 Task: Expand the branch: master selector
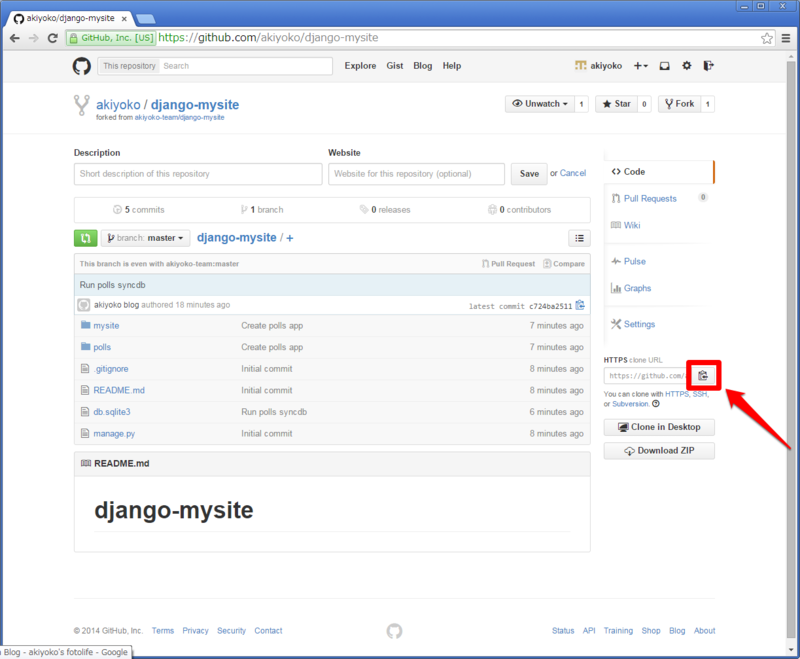pos(145,238)
